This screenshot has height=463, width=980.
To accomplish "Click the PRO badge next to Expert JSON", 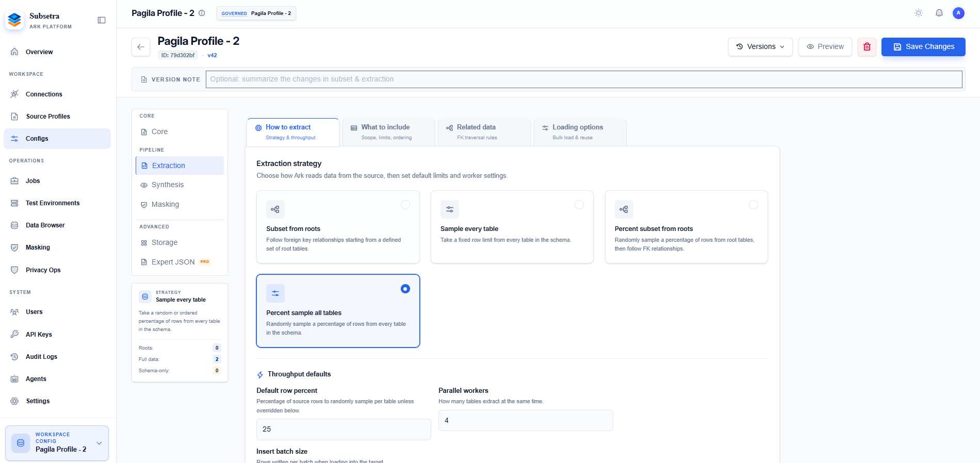I will tap(205, 262).
